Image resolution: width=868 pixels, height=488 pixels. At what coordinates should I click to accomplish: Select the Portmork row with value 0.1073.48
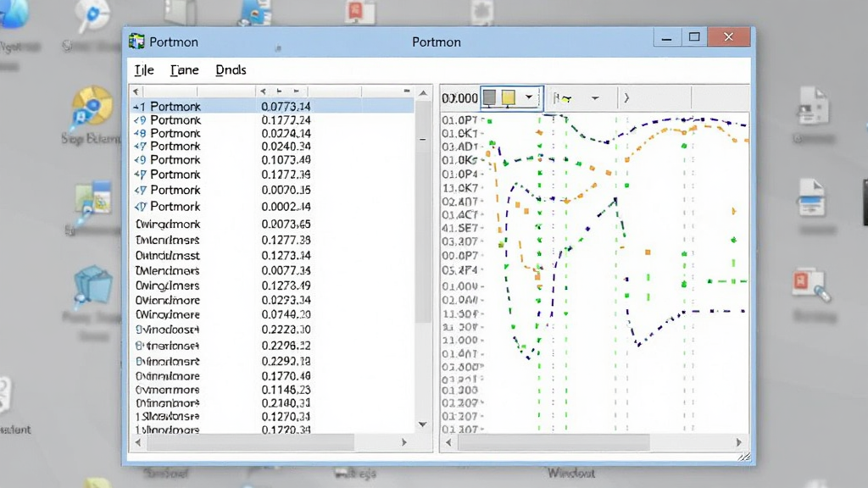click(x=273, y=160)
